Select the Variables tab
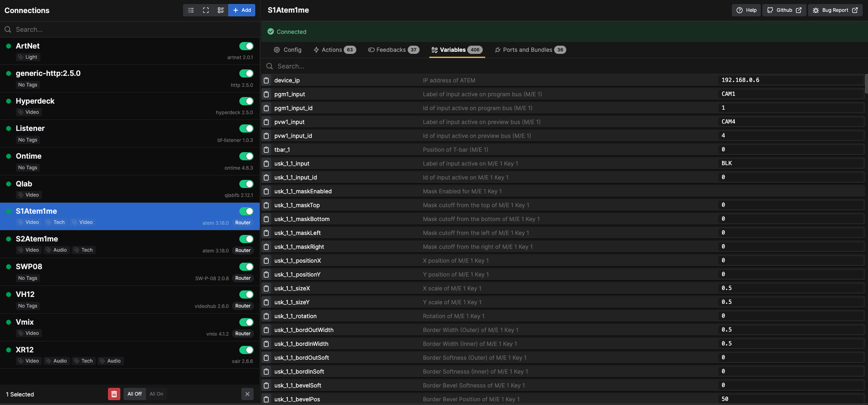 pyautogui.click(x=457, y=50)
